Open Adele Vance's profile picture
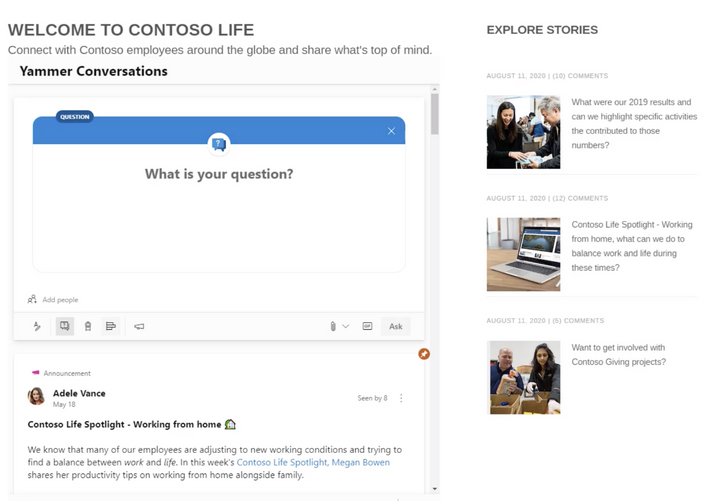This screenshot has width=716, height=501. click(37, 396)
